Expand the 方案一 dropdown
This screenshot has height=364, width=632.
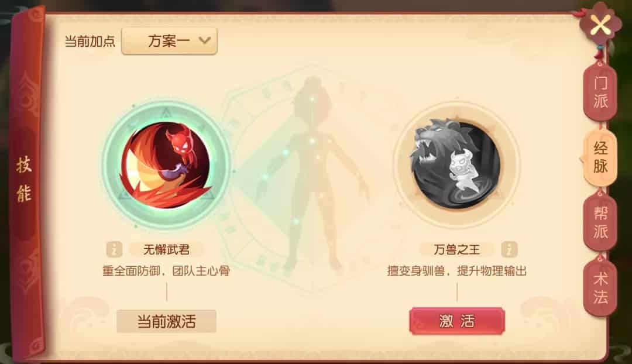[169, 41]
